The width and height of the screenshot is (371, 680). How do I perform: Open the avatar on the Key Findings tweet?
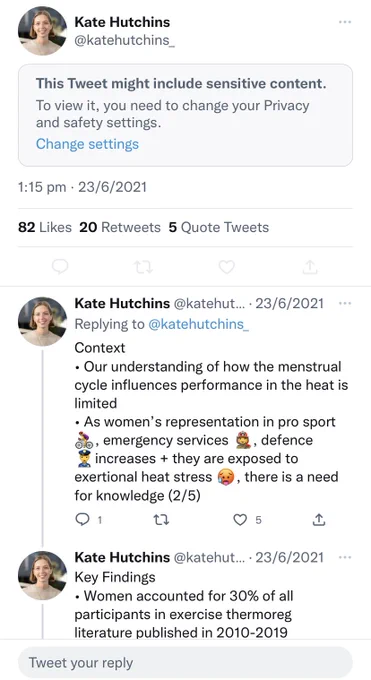[x=43, y=575]
